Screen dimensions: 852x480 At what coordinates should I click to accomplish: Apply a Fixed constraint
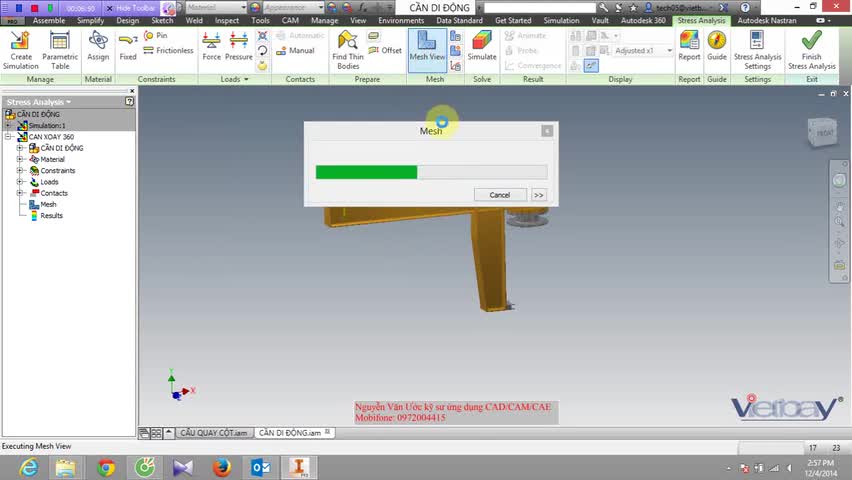pyautogui.click(x=128, y=46)
